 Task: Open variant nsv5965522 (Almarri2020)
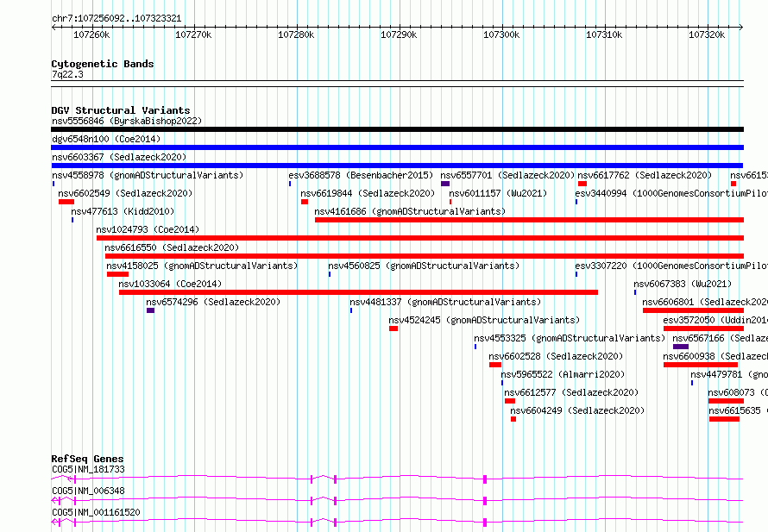tap(563, 374)
